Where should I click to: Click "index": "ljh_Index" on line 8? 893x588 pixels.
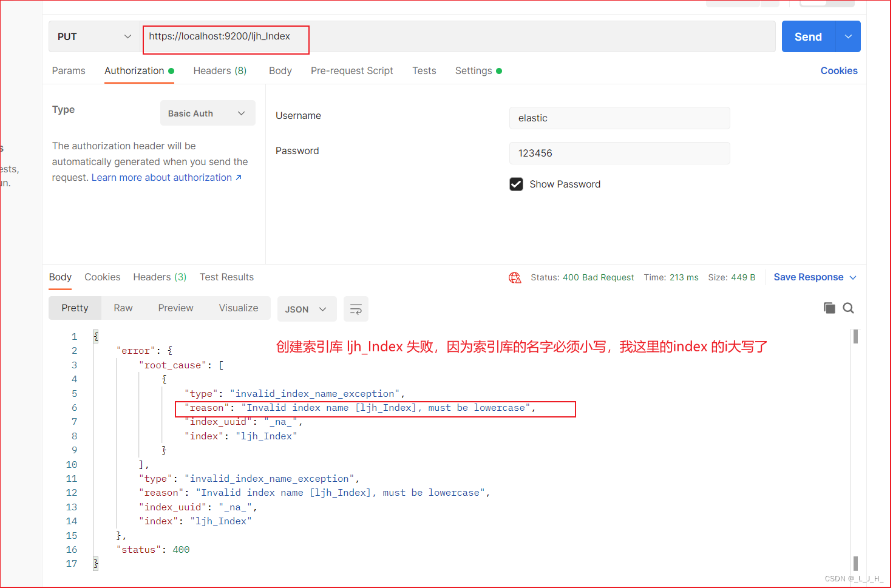(x=241, y=436)
